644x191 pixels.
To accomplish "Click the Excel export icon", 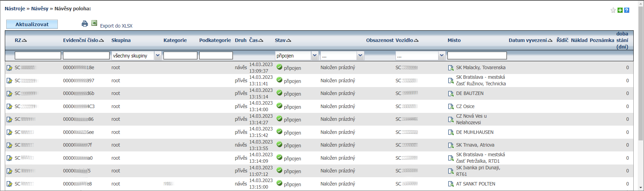I will coord(94,23).
